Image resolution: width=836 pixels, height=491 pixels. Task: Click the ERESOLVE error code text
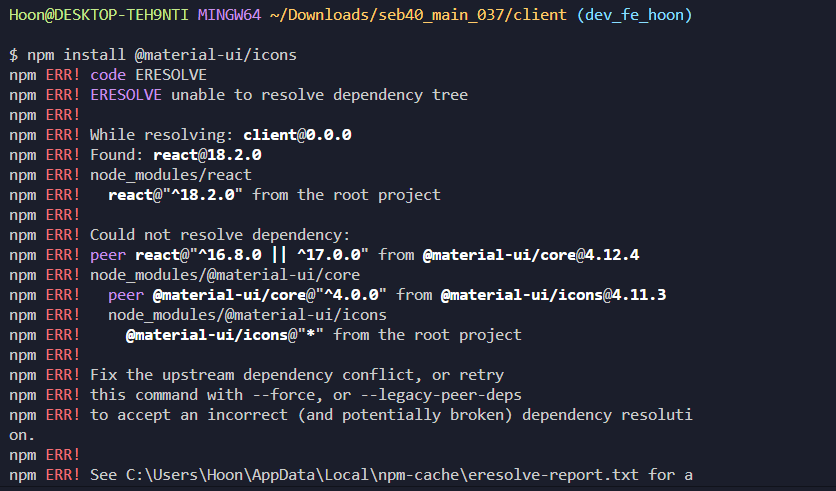(171, 75)
